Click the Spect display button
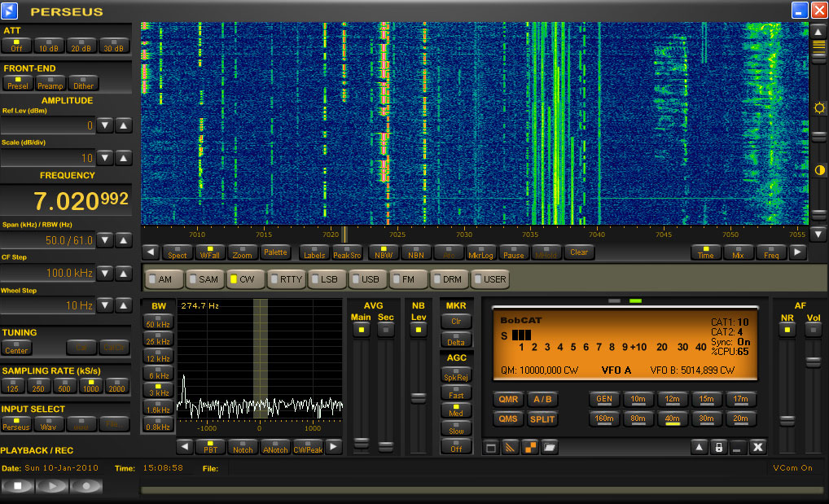 (177, 252)
